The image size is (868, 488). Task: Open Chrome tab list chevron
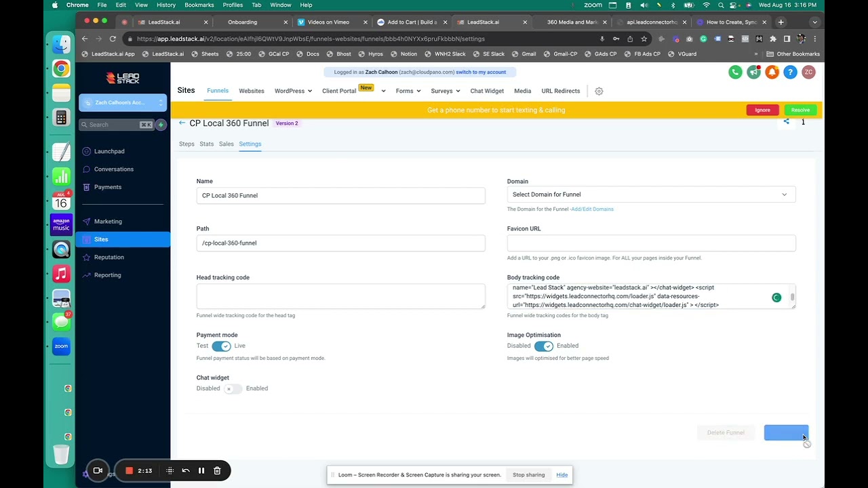coord(814,22)
